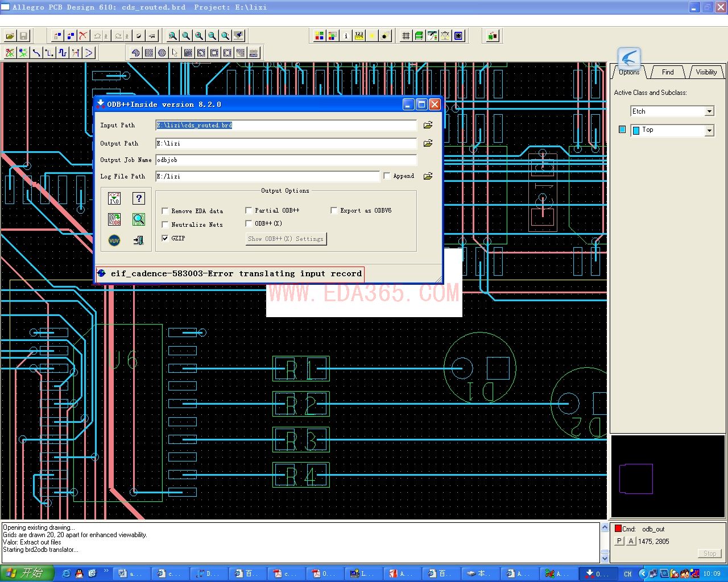Switch to the Visibility tab
Image resolution: width=728 pixels, height=582 pixels.
(x=705, y=72)
